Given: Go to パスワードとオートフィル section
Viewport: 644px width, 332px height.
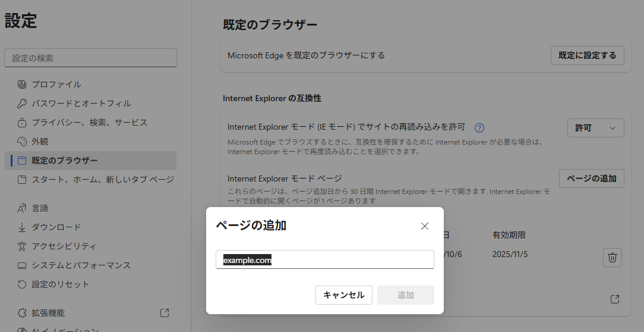Looking at the screenshot, I should point(81,104).
